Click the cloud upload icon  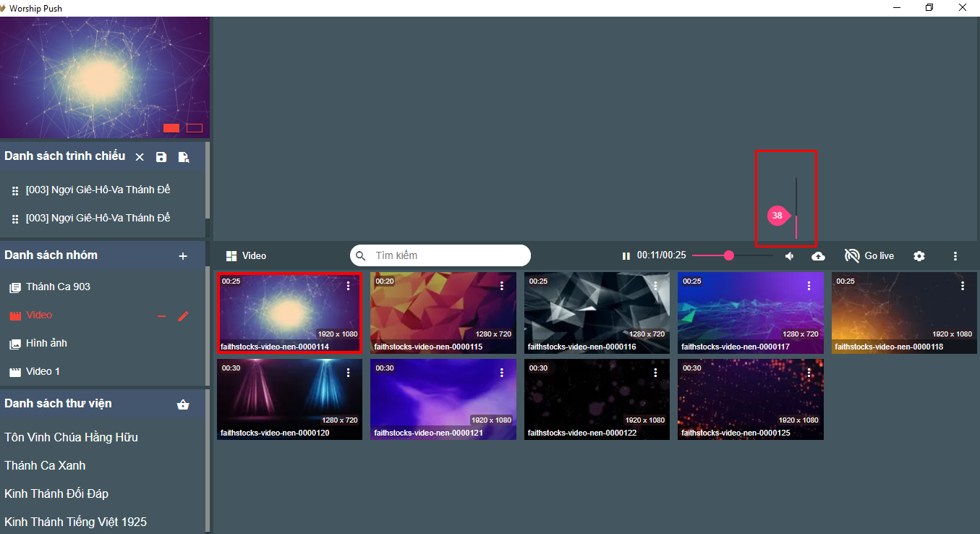818,256
